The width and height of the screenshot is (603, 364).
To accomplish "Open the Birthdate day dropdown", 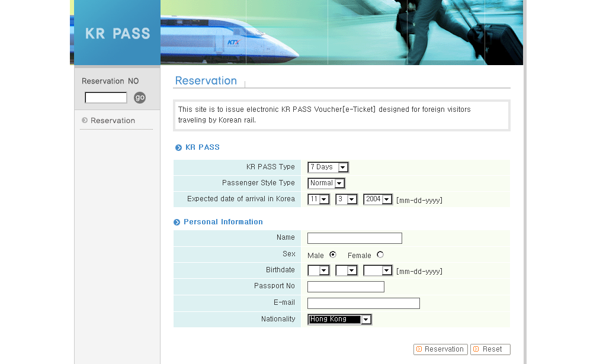I will tap(347, 270).
